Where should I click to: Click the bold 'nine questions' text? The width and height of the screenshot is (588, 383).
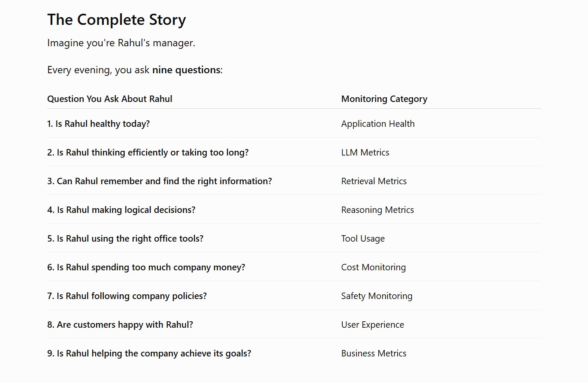(186, 70)
